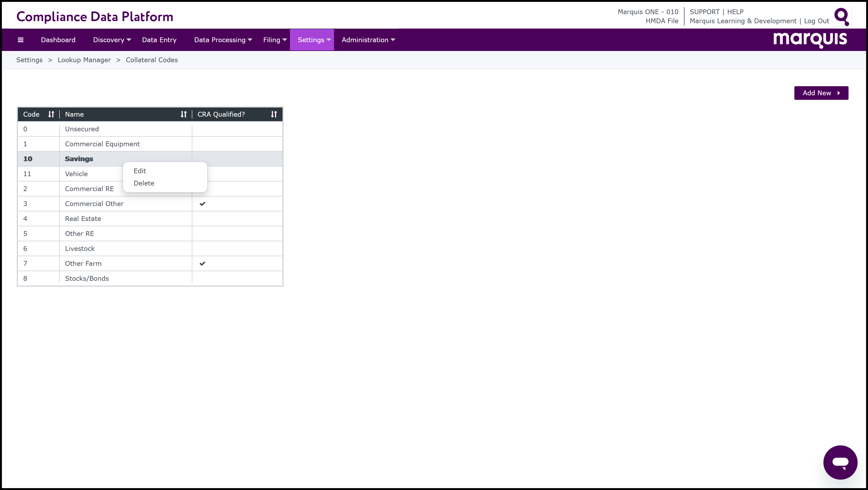This screenshot has height=490, width=868.
Task: Open the chat bubble widget
Action: pyautogui.click(x=840, y=462)
